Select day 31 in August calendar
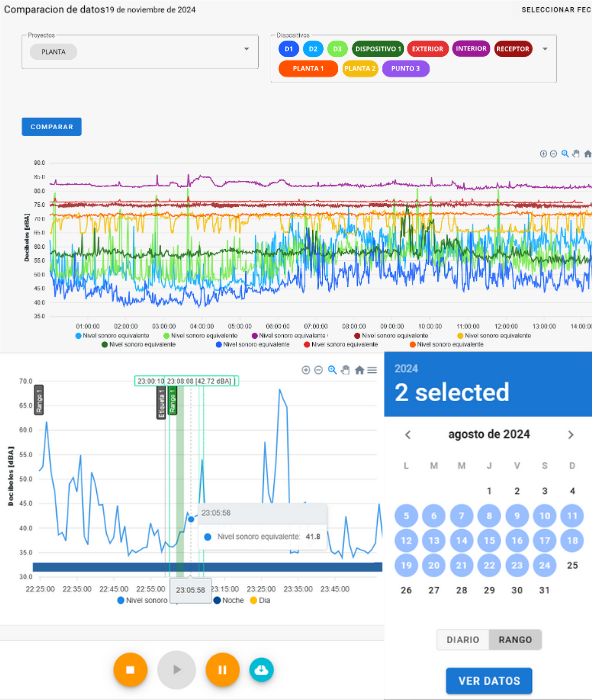The width and height of the screenshot is (592, 700). 545,590
